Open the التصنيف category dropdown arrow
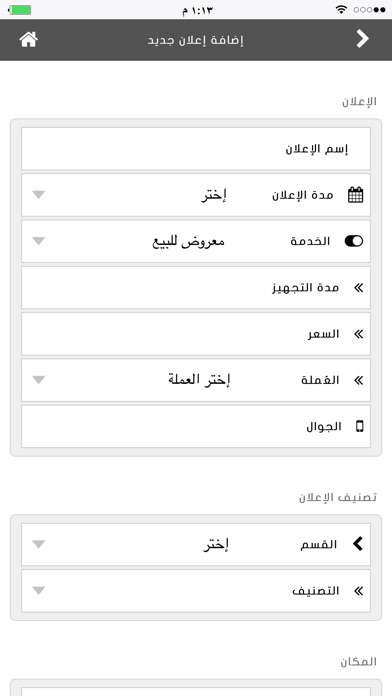Image resolution: width=392 pixels, height=696 pixels. [39, 591]
